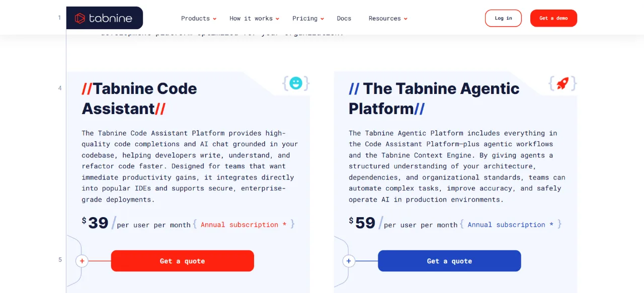Click the Tabnine Code Assistant heading

pos(139,99)
